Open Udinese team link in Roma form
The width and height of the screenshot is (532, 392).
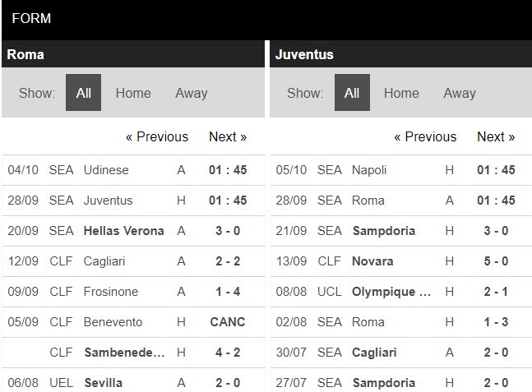(x=106, y=170)
